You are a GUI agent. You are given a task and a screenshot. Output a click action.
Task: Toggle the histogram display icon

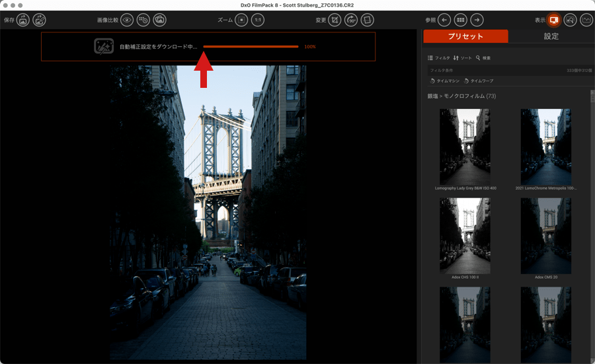pos(586,20)
